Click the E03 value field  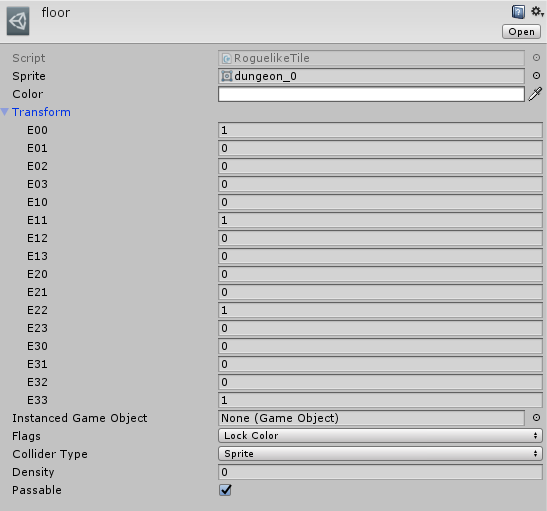380,184
